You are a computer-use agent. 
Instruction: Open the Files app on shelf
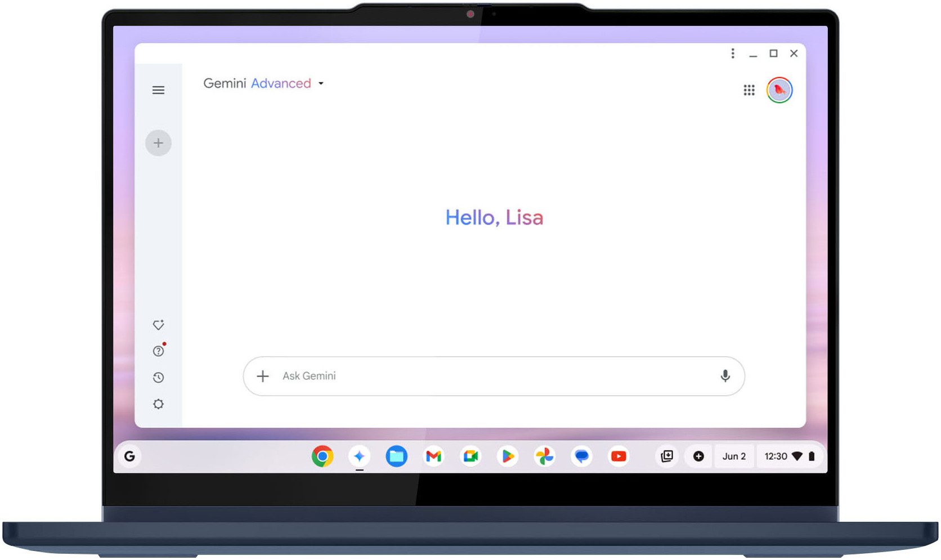pyautogui.click(x=396, y=456)
